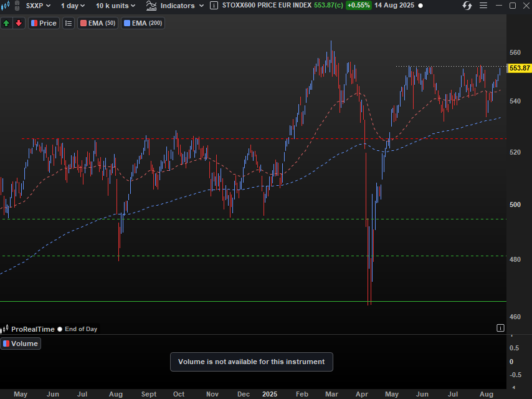
Task: Click the STOXX600 PRICE EUR INDEX title
Action: coord(267,6)
